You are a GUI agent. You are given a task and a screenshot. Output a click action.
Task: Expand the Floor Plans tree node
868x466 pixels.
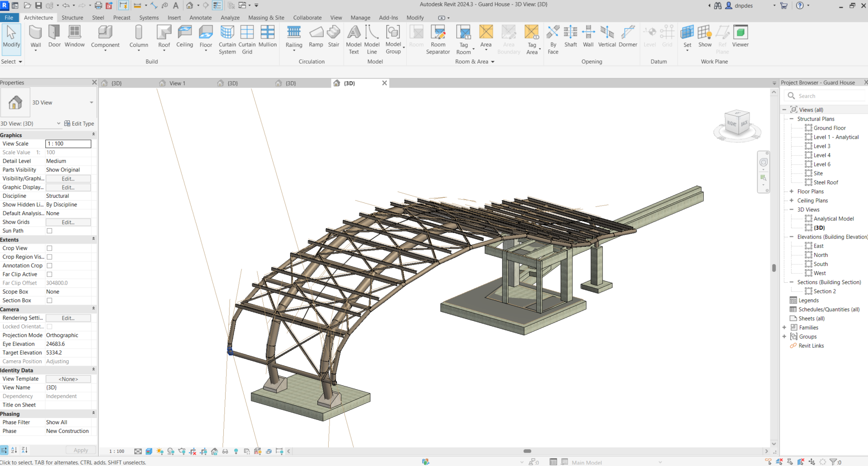(x=792, y=191)
